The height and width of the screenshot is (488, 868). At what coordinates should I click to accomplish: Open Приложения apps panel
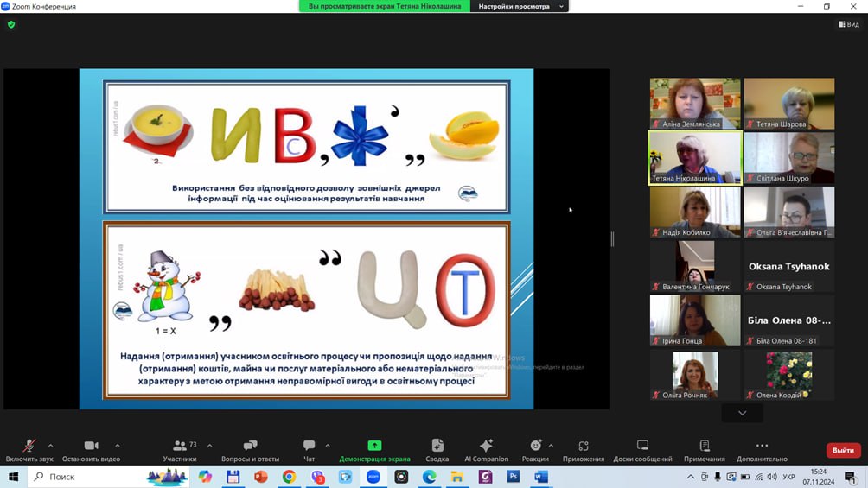tap(584, 450)
